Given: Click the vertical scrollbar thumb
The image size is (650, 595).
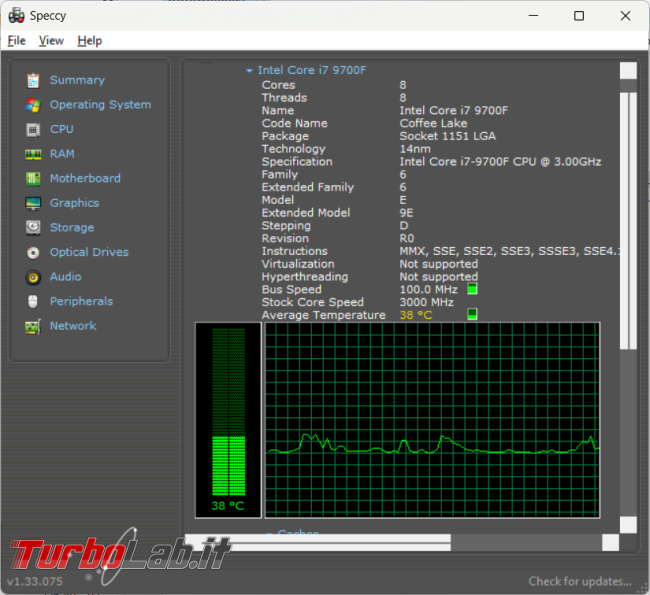Looking at the screenshot, I should click(628, 221).
